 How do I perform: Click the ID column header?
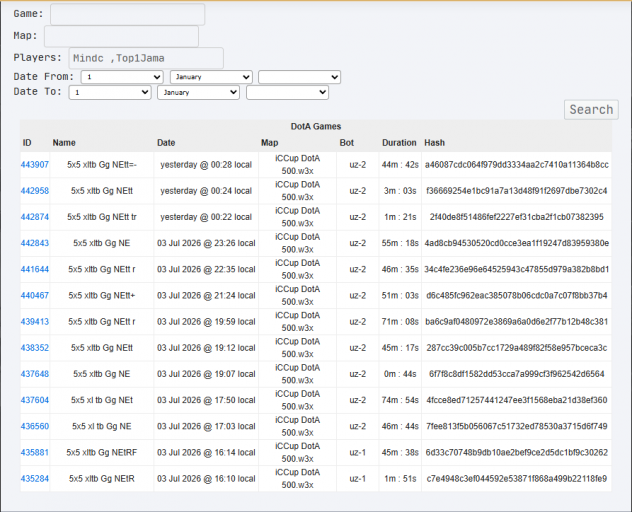click(27, 143)
